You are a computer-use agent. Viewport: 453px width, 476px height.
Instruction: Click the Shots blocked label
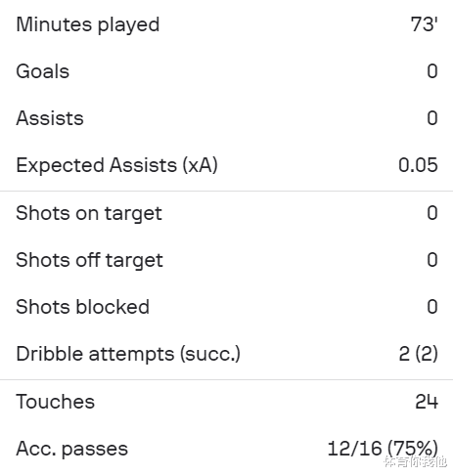pos(83,307)
